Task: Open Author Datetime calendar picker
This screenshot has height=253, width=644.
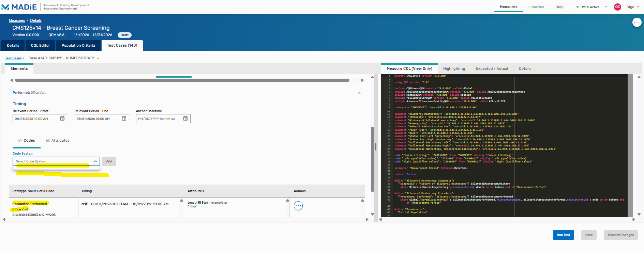Action: pos(185,118)
